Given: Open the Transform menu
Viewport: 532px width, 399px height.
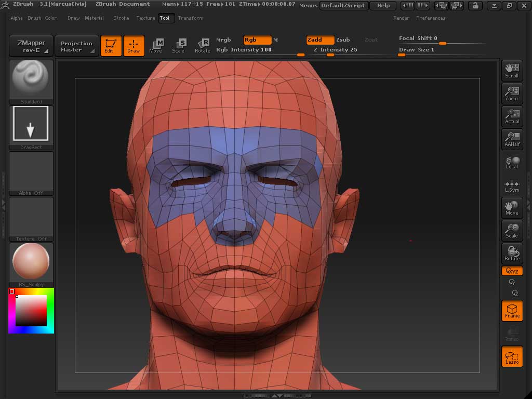Looking at the screenshot, I should [191, 18].
